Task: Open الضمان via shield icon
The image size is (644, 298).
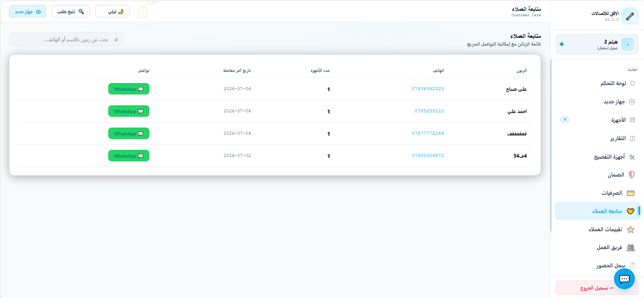Action: tap(632, 175)
